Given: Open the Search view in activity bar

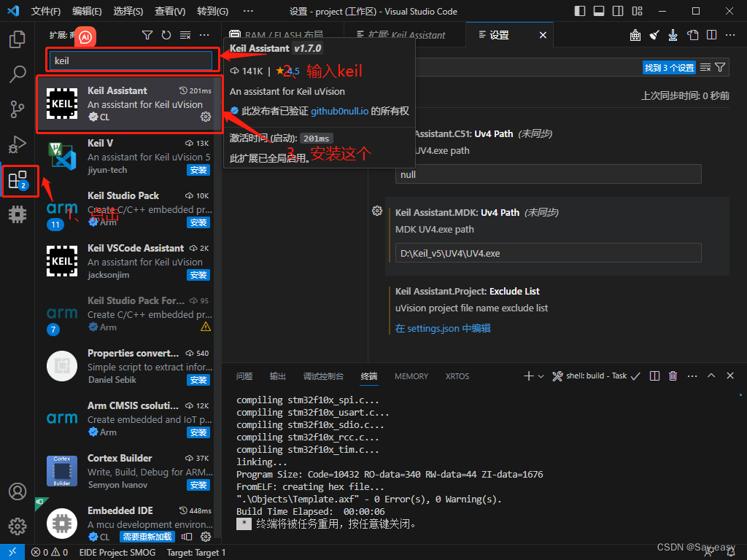Looking at the screenshot, I should pyautogui.click(x=18, y=74).
